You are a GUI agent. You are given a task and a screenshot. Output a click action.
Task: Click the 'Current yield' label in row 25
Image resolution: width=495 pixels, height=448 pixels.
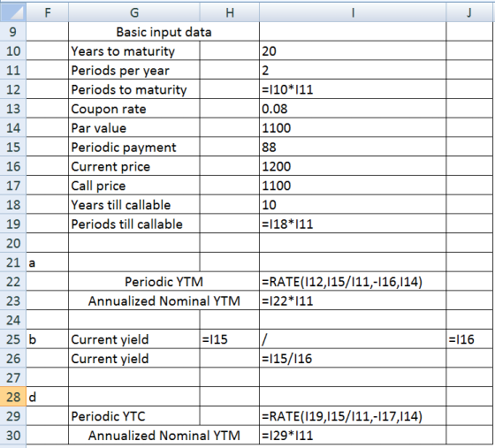134,339
